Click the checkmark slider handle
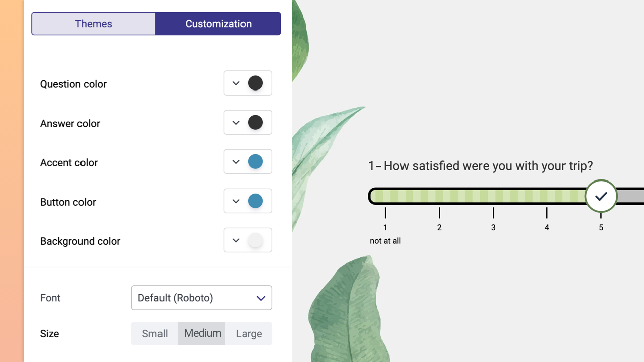The width and height of the screenshot is (644, 362). (601, 196)
